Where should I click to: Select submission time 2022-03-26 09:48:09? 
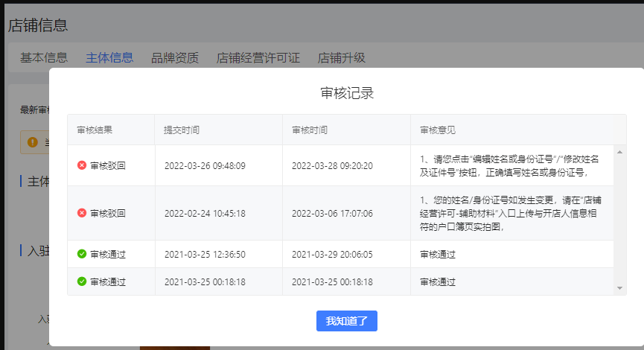tap(205, 165)
